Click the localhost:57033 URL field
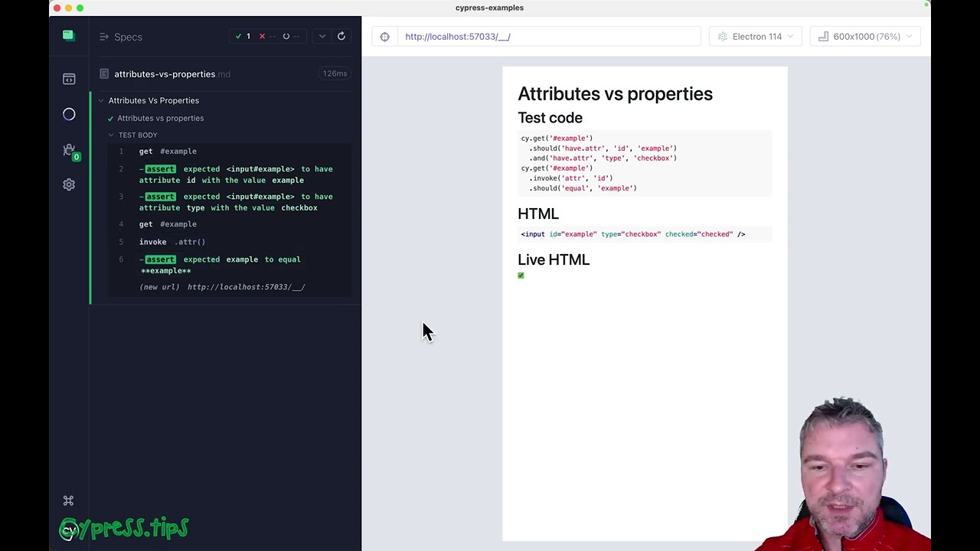This screenshot has width=980, height=551. 549,37
